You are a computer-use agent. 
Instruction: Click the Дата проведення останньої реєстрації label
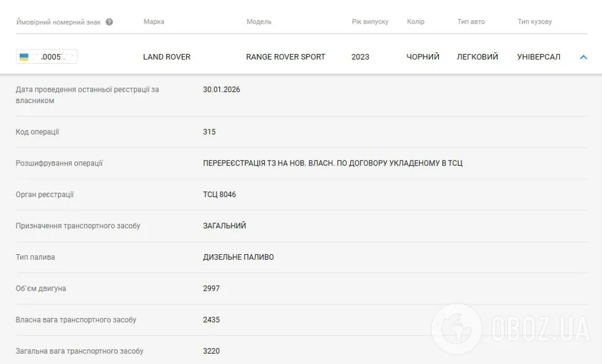(87, 95)
